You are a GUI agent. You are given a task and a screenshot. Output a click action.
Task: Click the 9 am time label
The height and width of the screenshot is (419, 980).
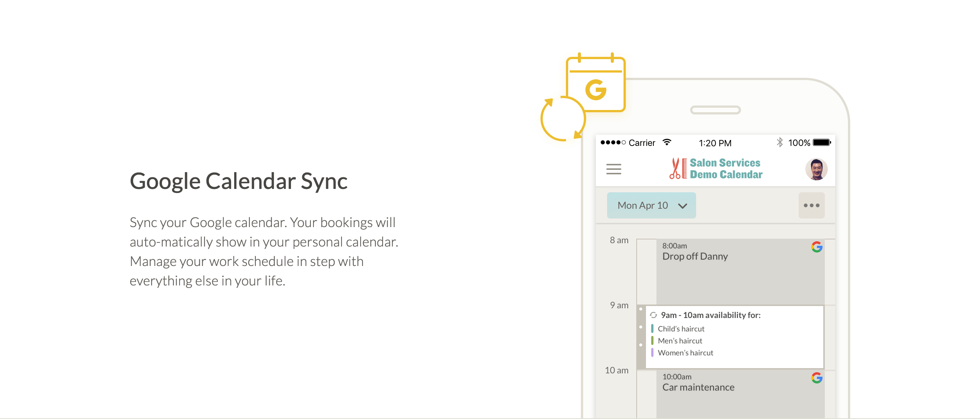point(619,305)
